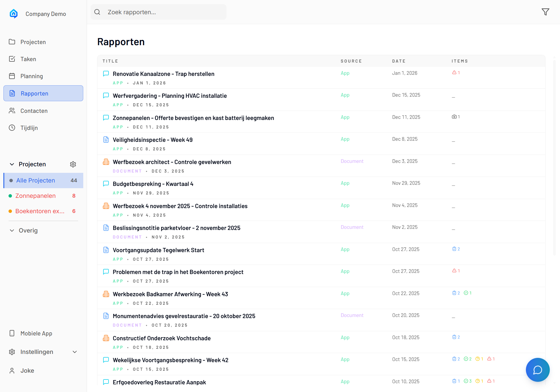Collapse the Projecten section chevron
Image resolution: width=560 pixels, height=392 pixels.
[12, 164]
